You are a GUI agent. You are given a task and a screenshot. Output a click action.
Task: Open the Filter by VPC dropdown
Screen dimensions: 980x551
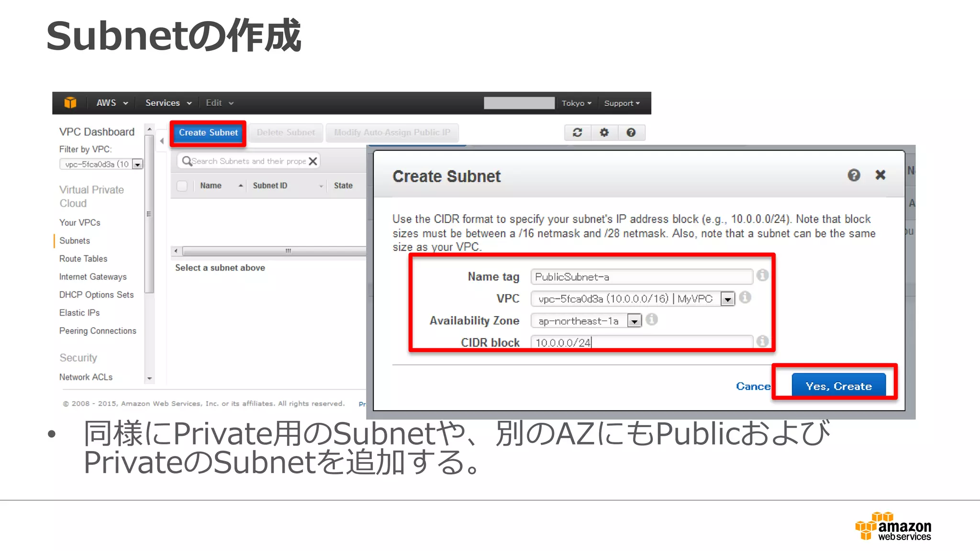101,164
